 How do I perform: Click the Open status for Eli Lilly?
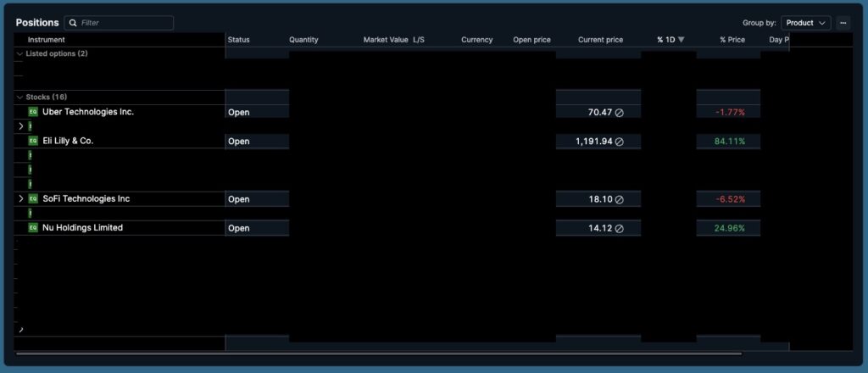(238, 142)
